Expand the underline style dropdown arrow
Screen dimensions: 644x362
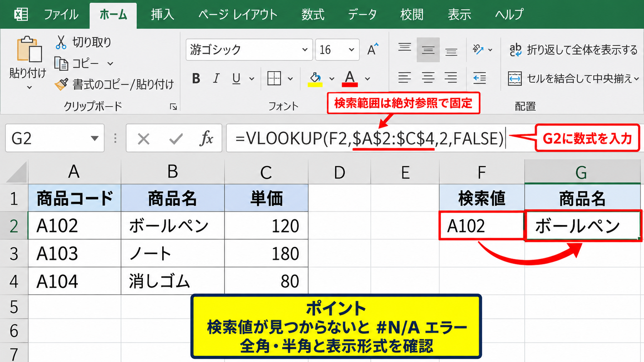point(252,79)
